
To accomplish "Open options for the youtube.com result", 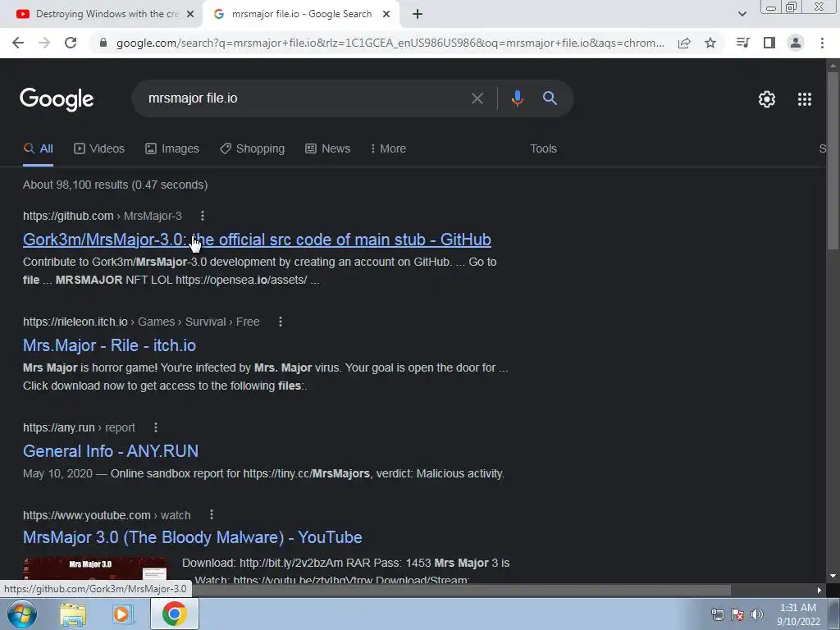I will click(212, 515).
